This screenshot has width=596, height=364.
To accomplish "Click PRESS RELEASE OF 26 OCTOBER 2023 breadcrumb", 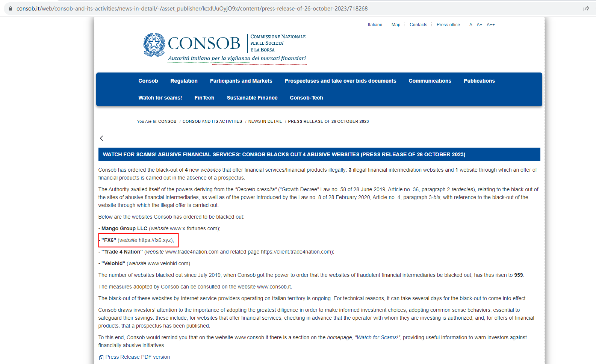I will click(328, 121).
